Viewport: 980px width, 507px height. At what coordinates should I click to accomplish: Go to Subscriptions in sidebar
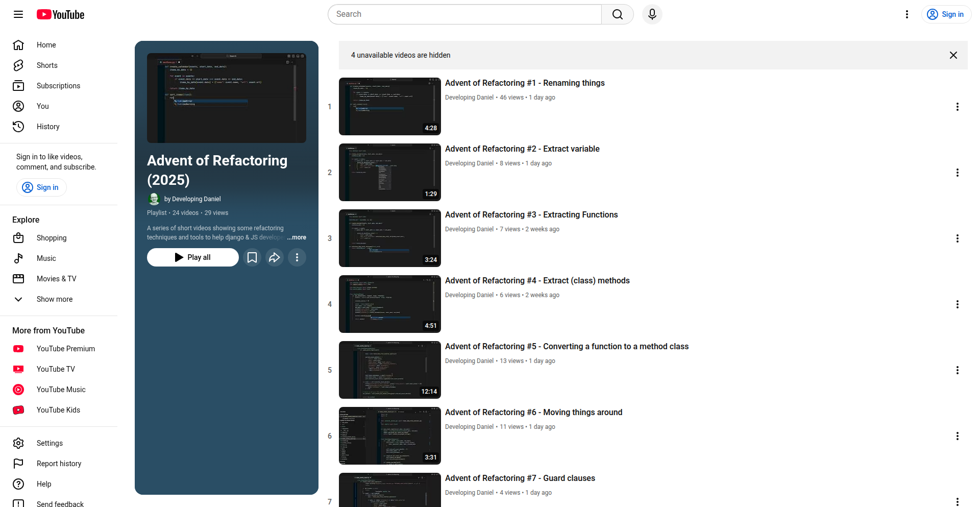58,86
